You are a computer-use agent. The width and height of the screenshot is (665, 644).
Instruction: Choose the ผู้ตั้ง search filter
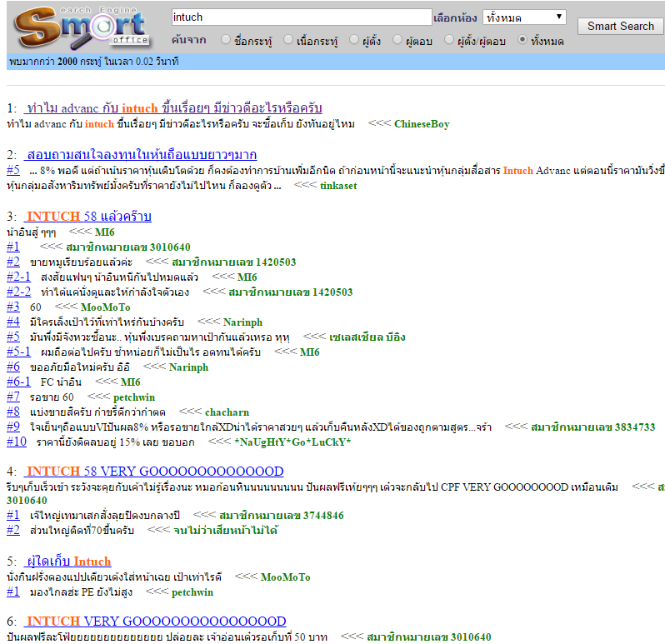355,40
